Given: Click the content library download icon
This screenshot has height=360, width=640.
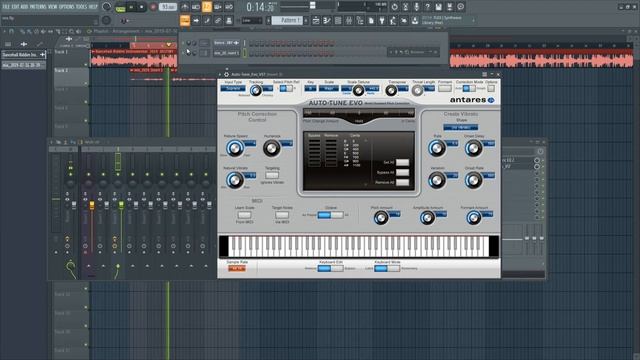Looking at the screenshot, I should coord(415,20).
